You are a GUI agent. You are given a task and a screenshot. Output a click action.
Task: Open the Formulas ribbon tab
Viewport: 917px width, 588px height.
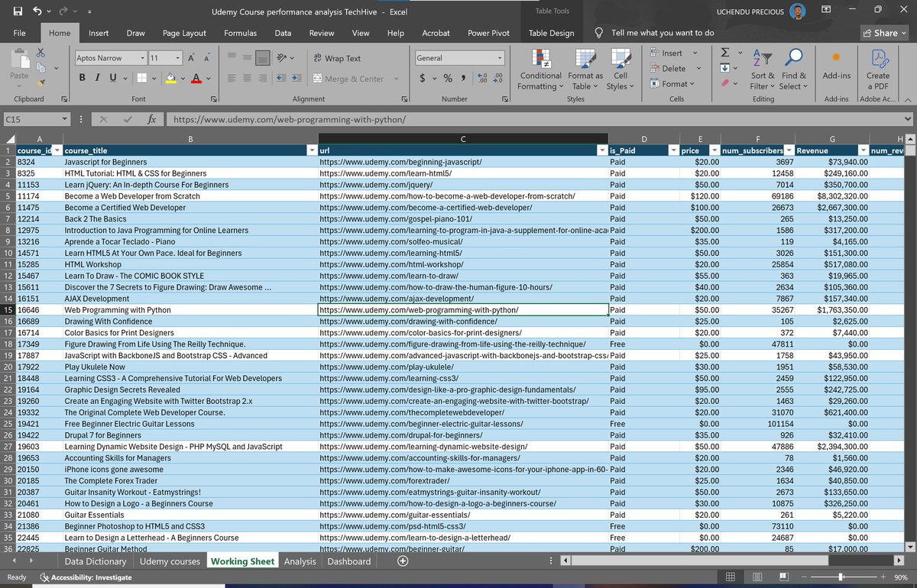click(240, 33)
